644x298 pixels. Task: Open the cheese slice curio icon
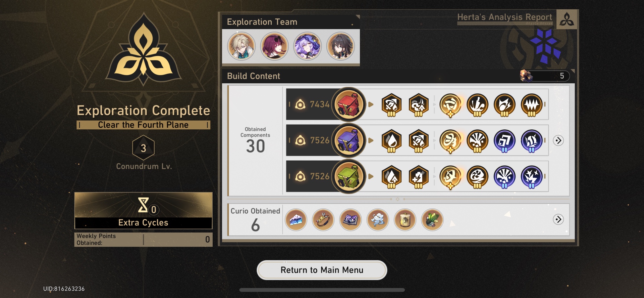296,220
